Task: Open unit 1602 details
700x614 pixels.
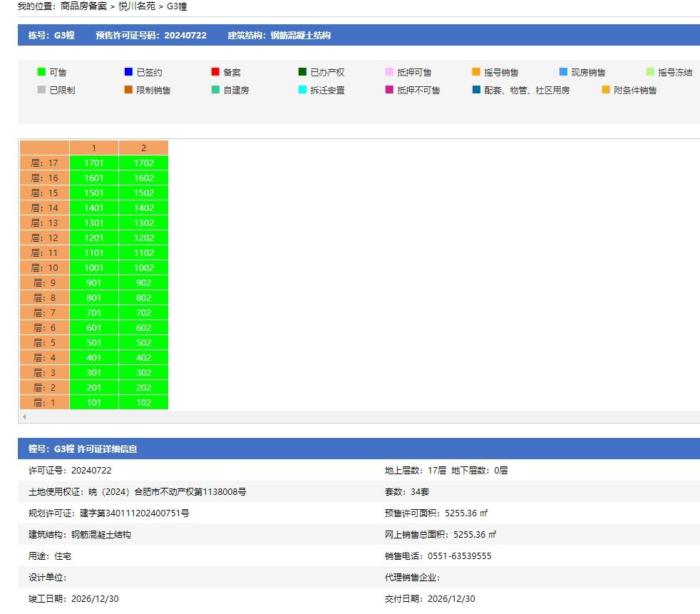Action: click(x=144, y=178)
